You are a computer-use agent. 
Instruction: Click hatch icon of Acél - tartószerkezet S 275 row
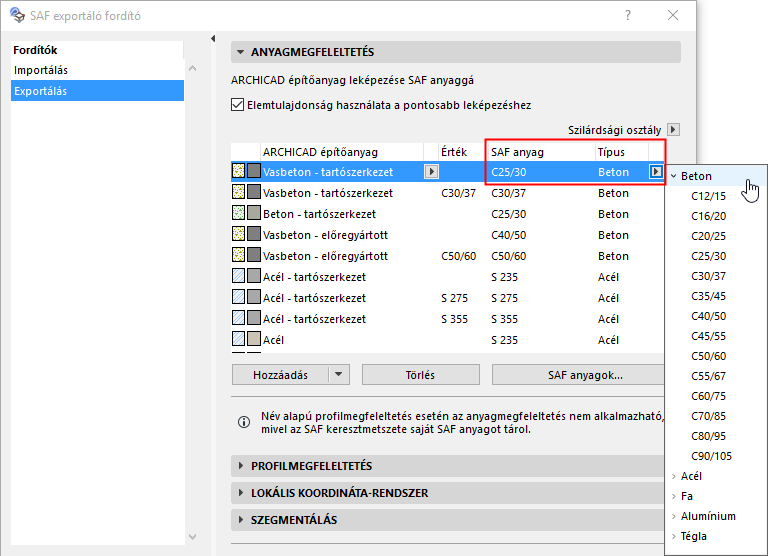coord(239,297)
